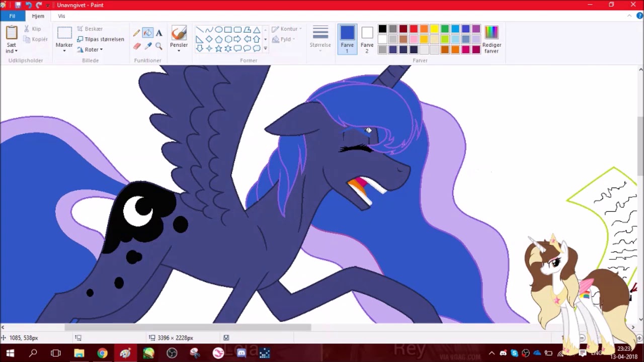Expand the shapes gallery more button
Viewport: 644px width, 362px height.
(265, 49)
